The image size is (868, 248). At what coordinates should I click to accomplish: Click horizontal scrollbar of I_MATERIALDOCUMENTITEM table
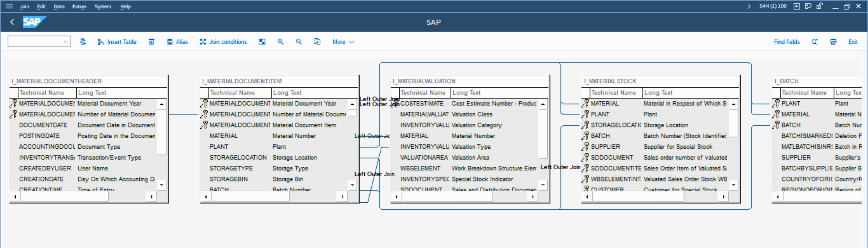click(x=250, y=196)
